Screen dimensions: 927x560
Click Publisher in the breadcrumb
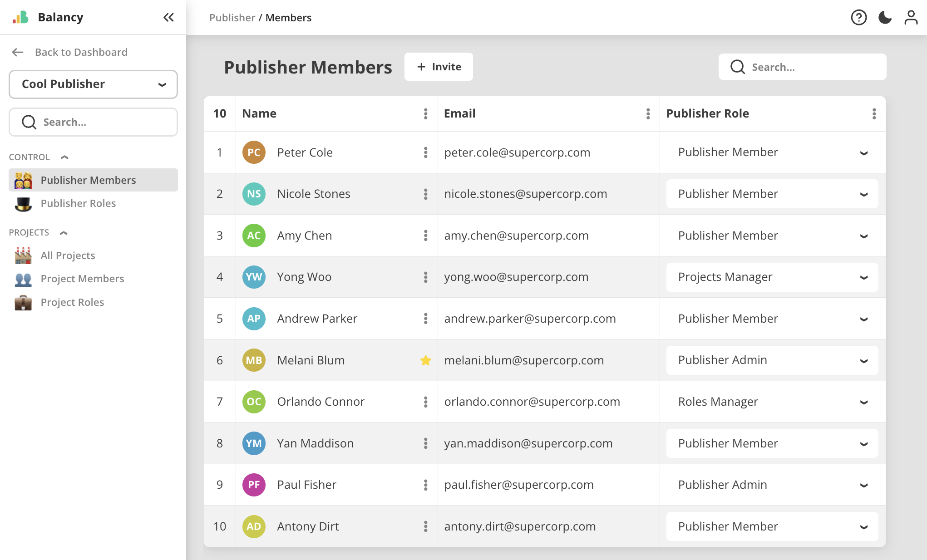tap(232, 17)
